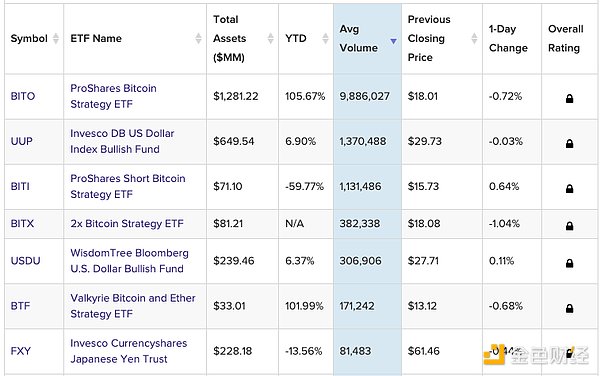Click lock icon in BITI row
600x376 pixels.
(x=569, y=188)
